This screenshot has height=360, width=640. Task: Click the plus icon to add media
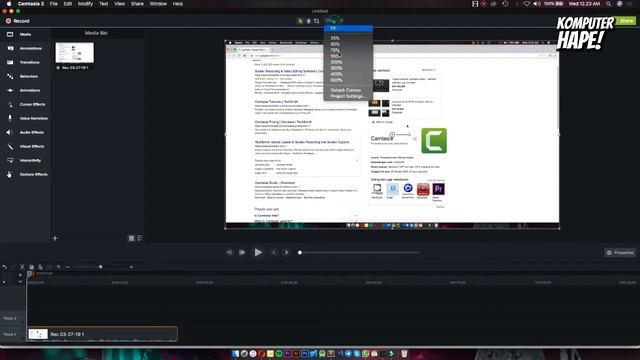click(x=55, y=238)
